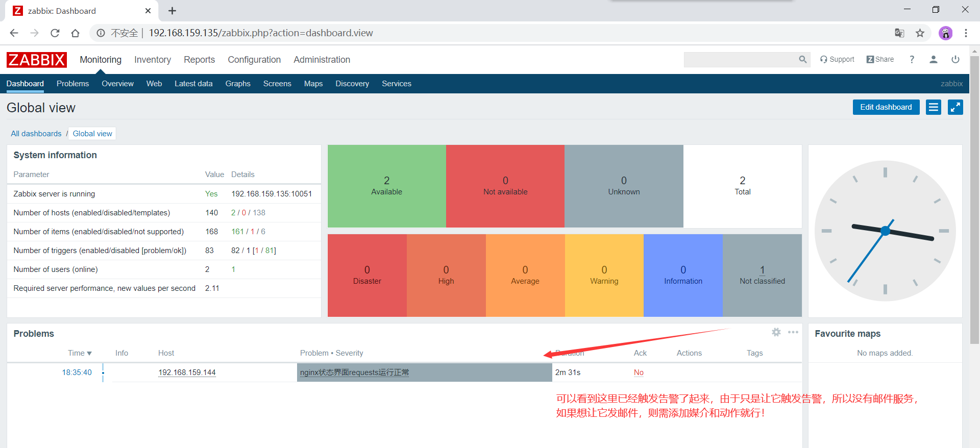The width and height of the screenshot is (980, 448).
Task: Open the Configuration menu
Action: (254, 60)
